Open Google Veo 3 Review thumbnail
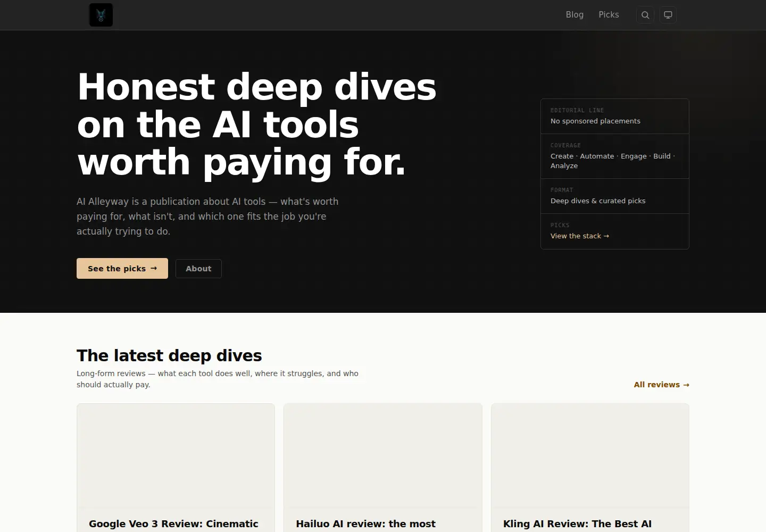Image resolution: width=766 pixels, height=532 pixels. (176, 455)
